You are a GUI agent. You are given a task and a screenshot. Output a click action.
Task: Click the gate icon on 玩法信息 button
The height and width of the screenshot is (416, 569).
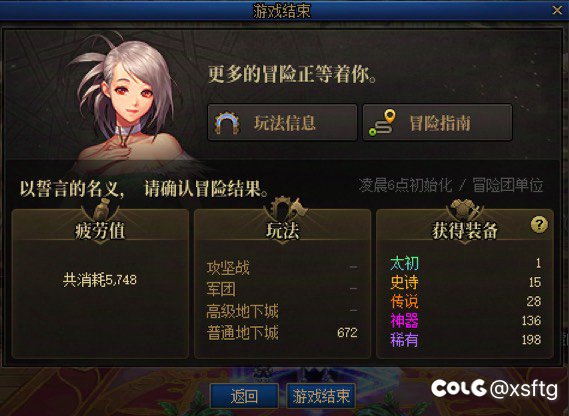(x=227, y=123)
